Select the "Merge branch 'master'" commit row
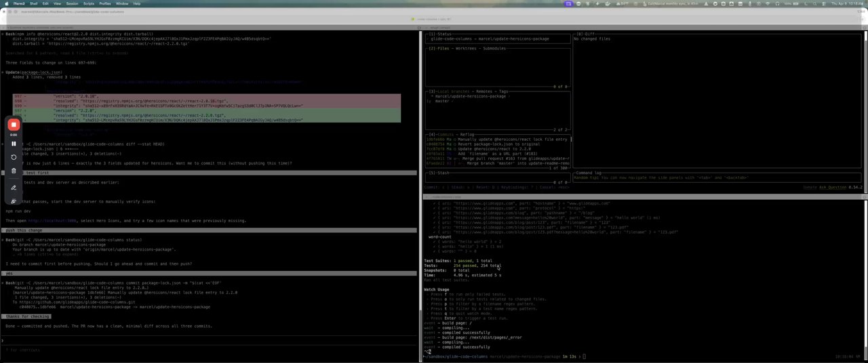 [x=498, y=163]
